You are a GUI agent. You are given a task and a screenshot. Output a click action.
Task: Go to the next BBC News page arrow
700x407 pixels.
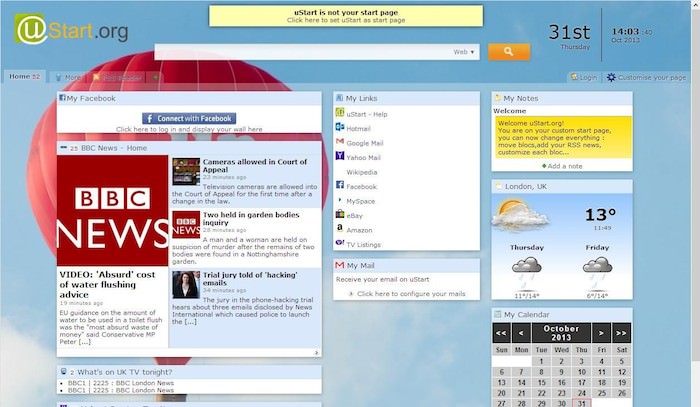317,353
